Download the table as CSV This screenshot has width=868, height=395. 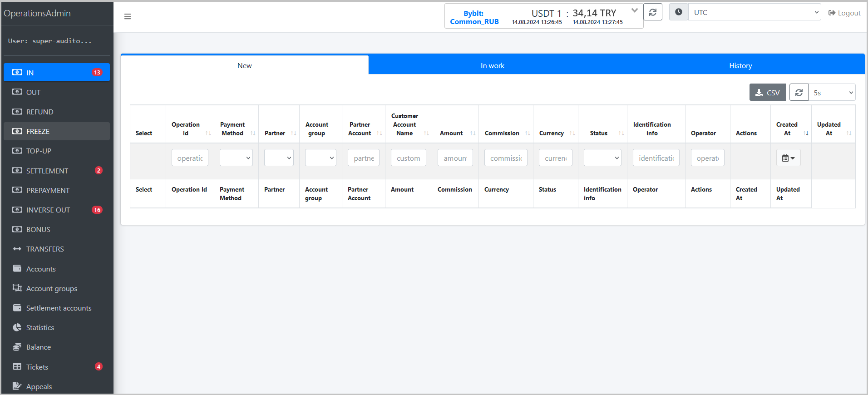coord(767,93)
